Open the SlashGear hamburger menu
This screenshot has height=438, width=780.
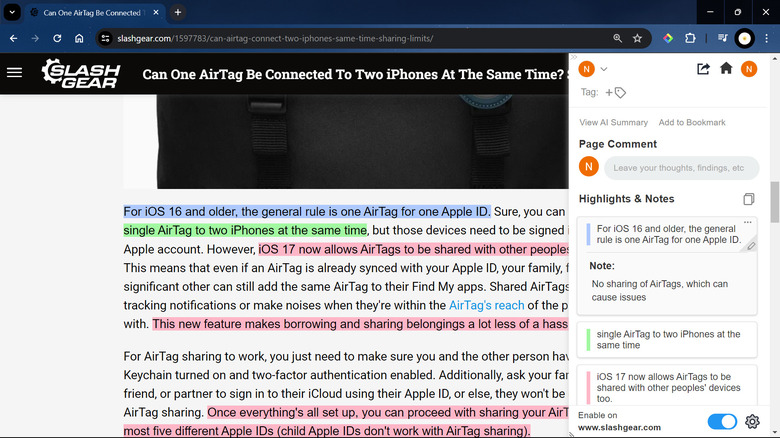point(14,72)
